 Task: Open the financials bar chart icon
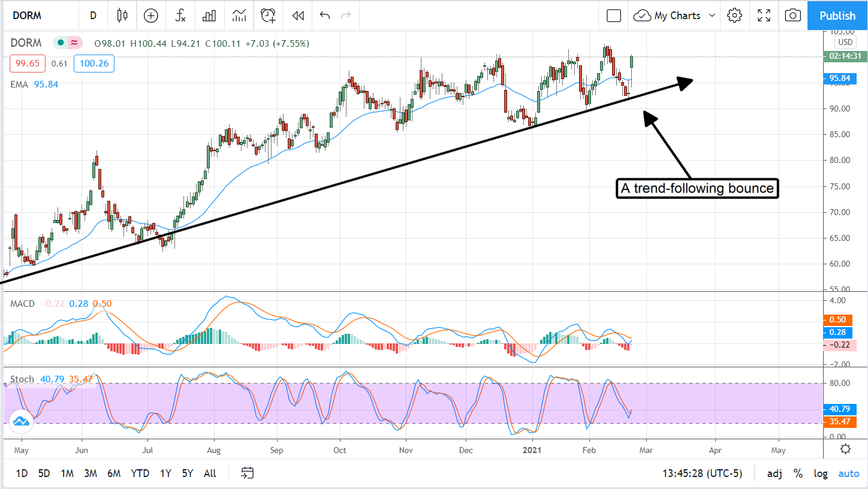pos(209,16)
